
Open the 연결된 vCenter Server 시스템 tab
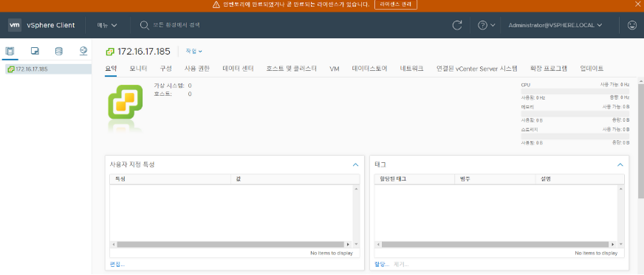(477, 69)
